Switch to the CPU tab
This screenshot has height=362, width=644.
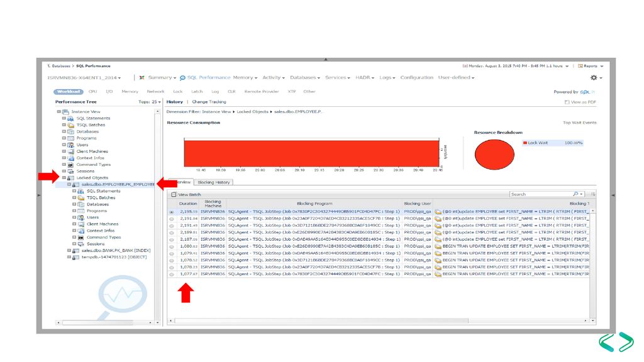93,92
